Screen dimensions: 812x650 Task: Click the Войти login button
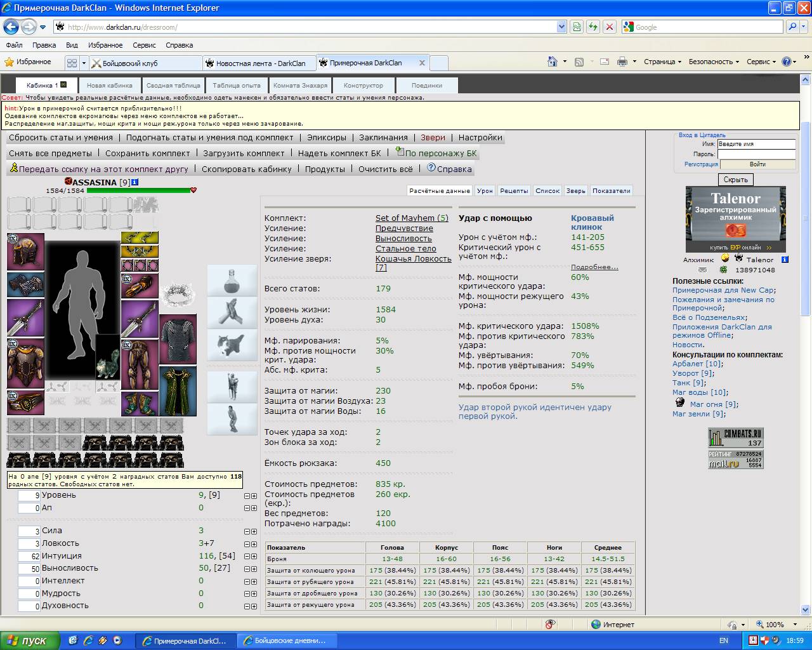(757, 164)
